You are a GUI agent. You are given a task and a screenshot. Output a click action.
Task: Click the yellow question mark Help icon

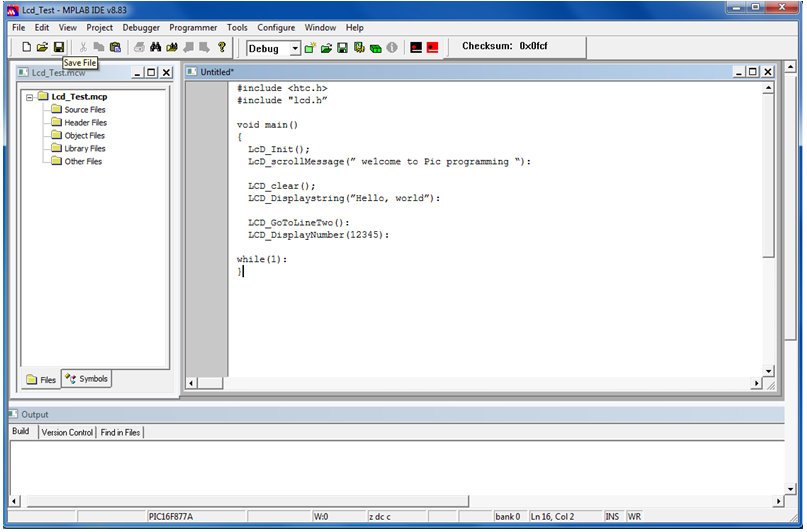(222, 47)
